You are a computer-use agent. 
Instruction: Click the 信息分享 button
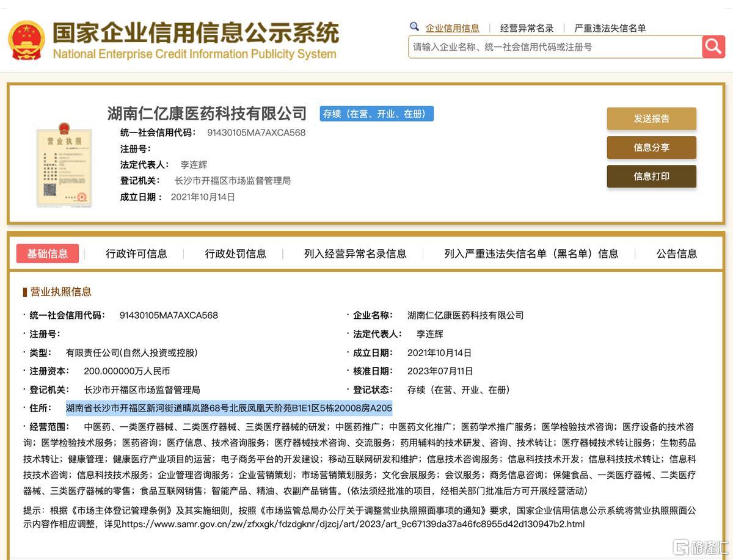point(651,147)
